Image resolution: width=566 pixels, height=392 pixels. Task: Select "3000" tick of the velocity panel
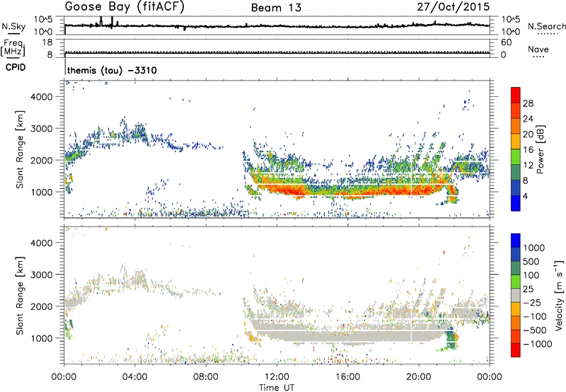coord(41,275)
